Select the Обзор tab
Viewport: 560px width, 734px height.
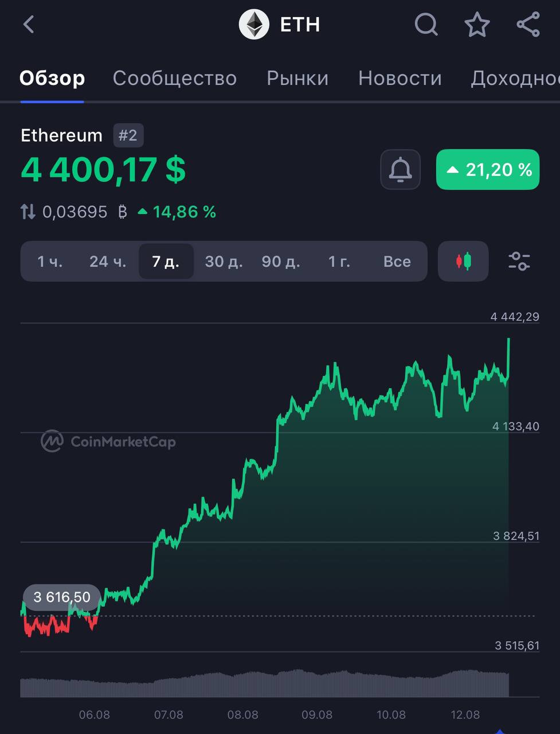52,78
